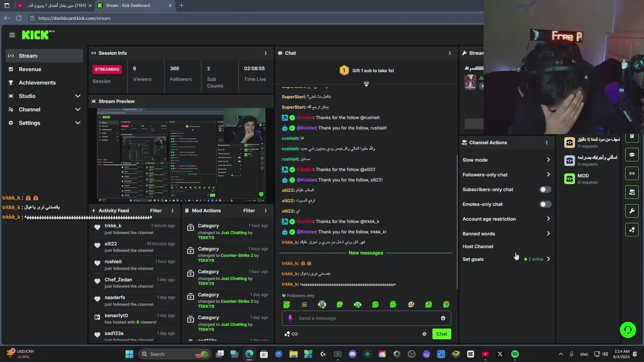
Task: Select Stream in the sidebar
Action: pos(44,56)
